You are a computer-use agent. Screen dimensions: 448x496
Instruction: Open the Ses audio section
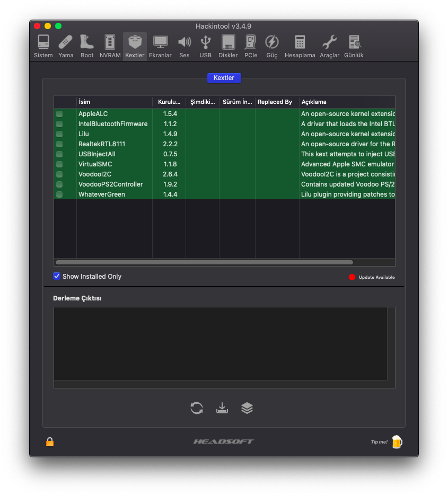[x=185, y=46]
